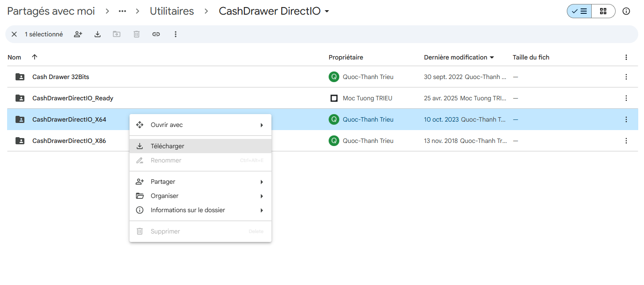644x285 pixels.
Task: Copy link using the chain icon
Action: [x=156, y=34]
